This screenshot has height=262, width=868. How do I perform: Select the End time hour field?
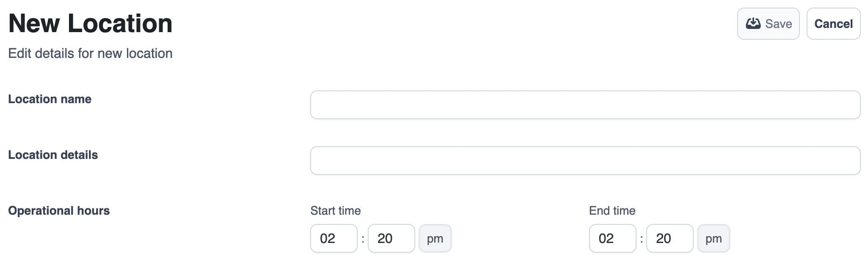point(612,238)
